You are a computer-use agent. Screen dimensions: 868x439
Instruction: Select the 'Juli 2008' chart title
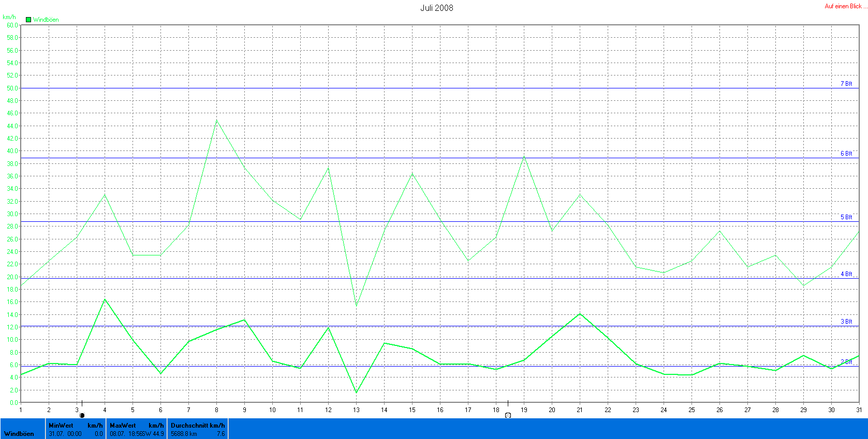coord(437,8)
